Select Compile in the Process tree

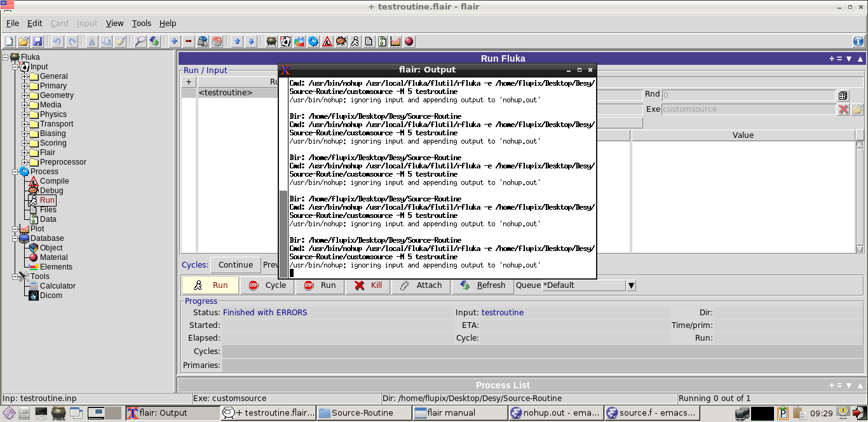pyautogui.click(x=54, y=181)
